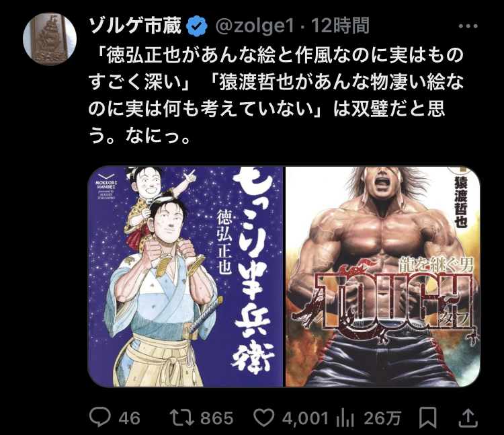Open the @zolge1 handle link
The image size is (504, 435).
pyautogui.click(x=255, y=26)
